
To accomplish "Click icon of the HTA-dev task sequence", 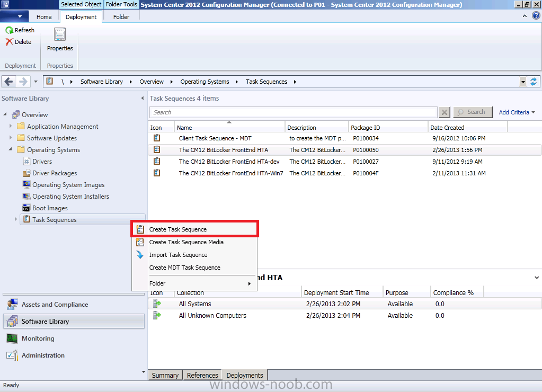I will click(157, 161).
